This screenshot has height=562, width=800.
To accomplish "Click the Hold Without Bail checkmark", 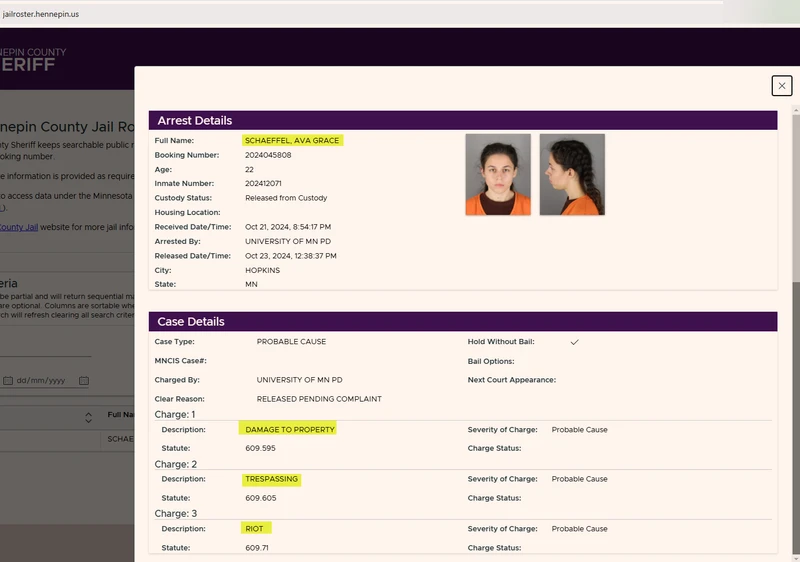I will (574, 342).
